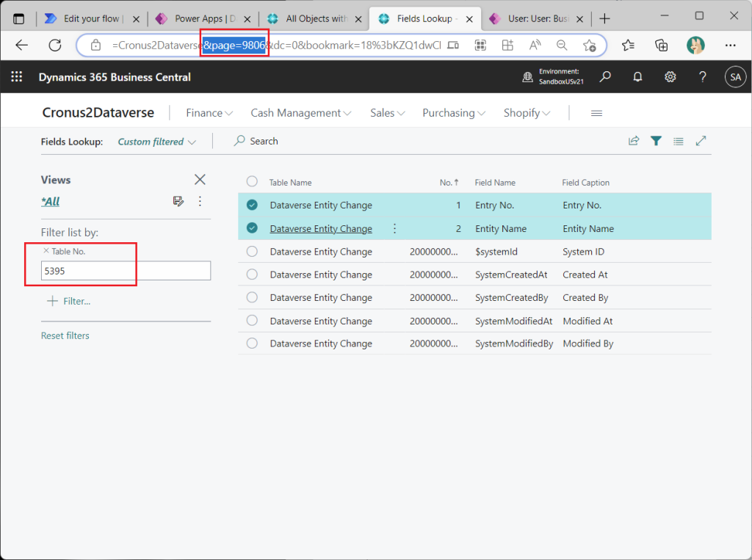
Task: Switch to Power Apps tab
Action: click(x=204, y=18)
